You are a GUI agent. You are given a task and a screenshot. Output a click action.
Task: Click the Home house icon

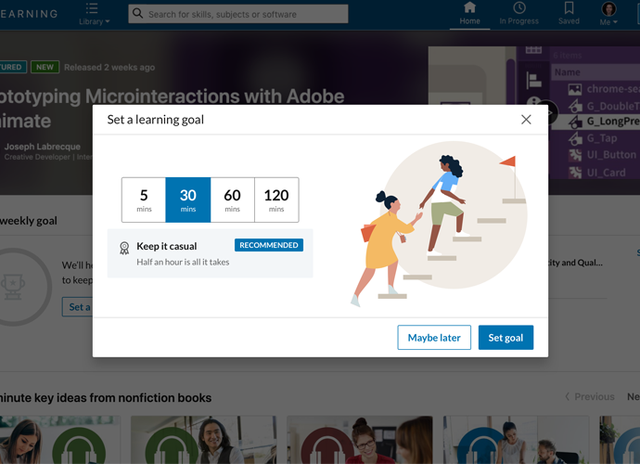point(470,7)
